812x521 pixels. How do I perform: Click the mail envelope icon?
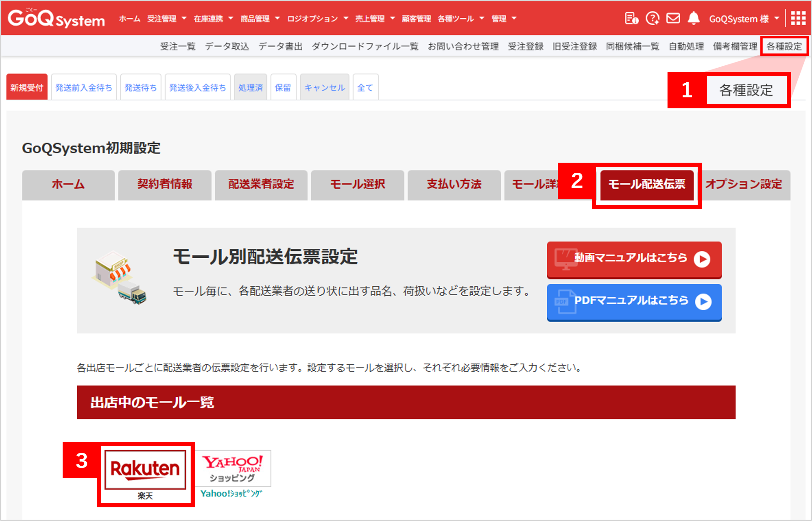[x=673, y=18]
